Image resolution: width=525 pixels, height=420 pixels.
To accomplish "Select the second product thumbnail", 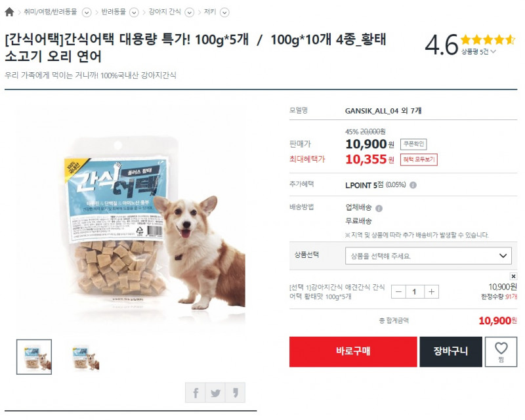I will [86, 357].
